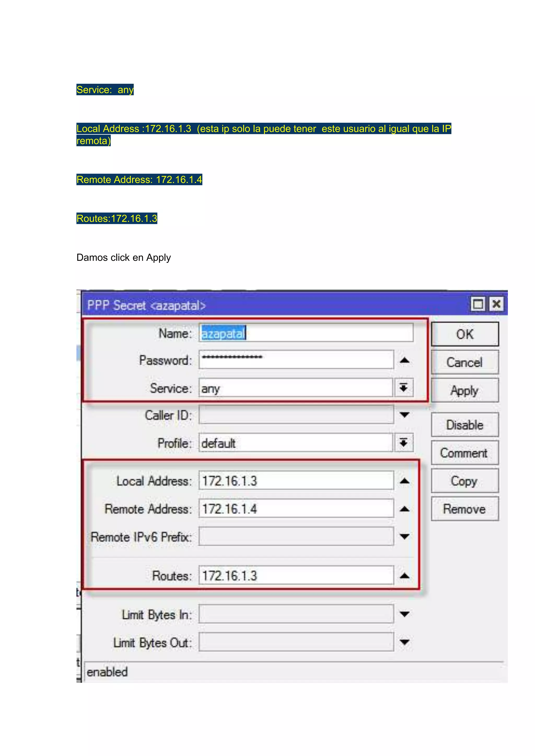The width and height of the screenshot is (535, 756).
Task: Click into the Password field
Action: tap(296, 359)
